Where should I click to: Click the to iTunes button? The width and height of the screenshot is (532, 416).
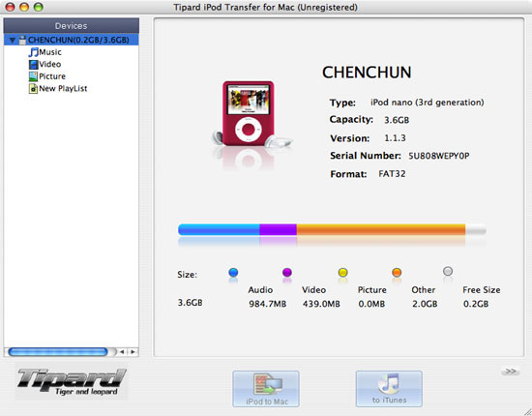[x=389, y=389]
